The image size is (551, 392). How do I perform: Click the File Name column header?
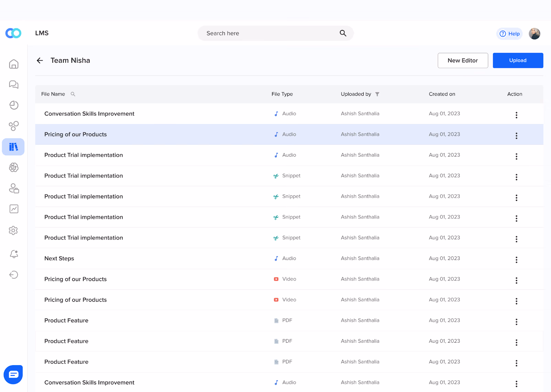point(53,94)
